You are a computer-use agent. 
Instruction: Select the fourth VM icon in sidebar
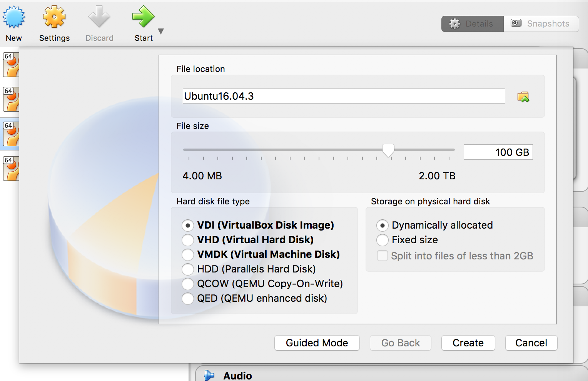11,169
